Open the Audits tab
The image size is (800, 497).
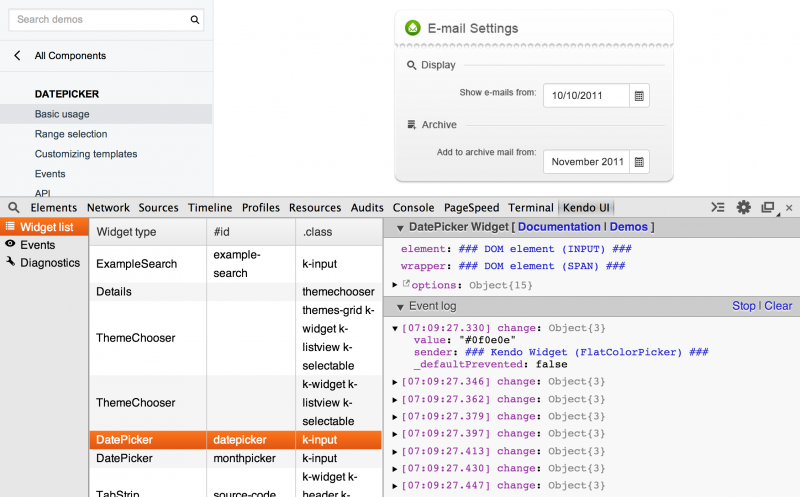pos(367,208)
